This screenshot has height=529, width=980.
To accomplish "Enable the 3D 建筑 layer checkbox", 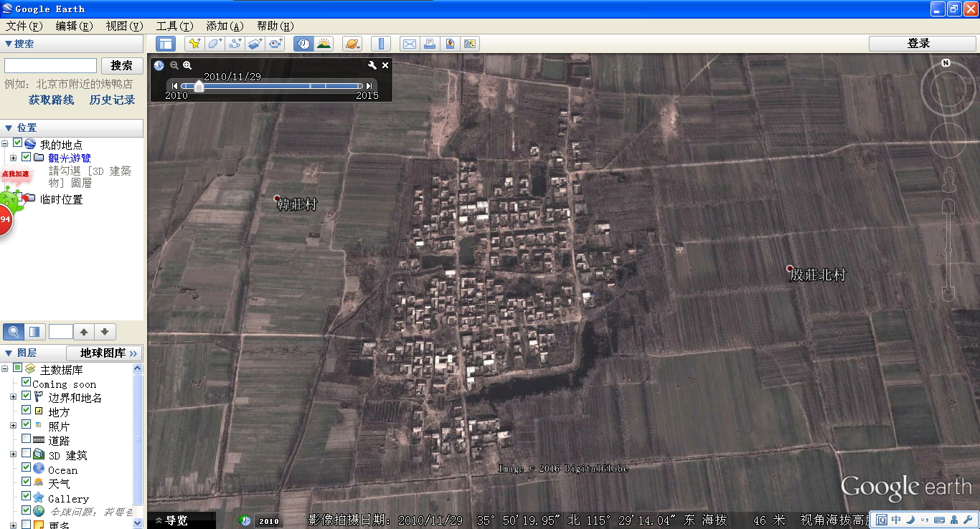I will tap(27, 453).
